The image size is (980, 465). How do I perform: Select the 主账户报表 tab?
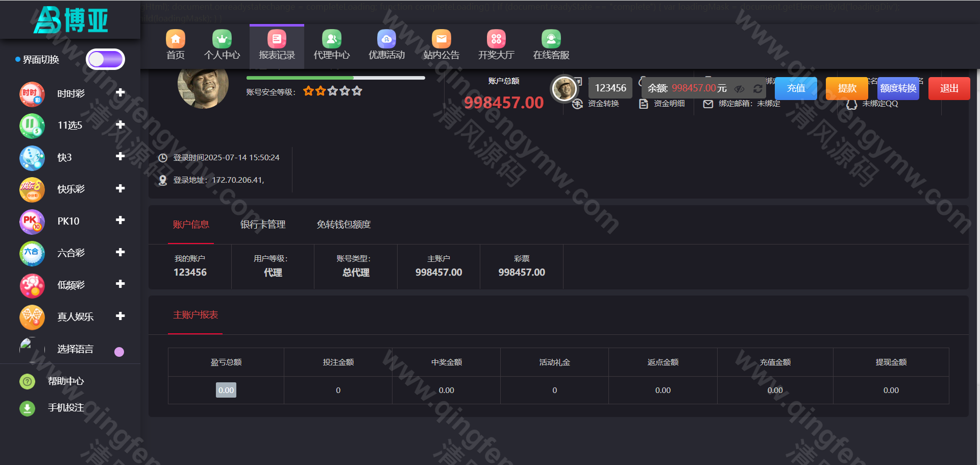click(x=195, y=315)
